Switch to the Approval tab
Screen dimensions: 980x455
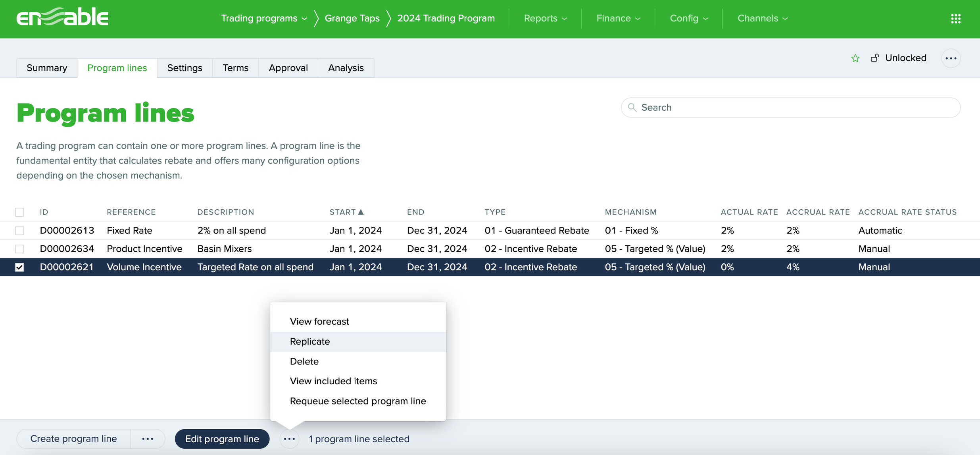(x=288, y=68)
